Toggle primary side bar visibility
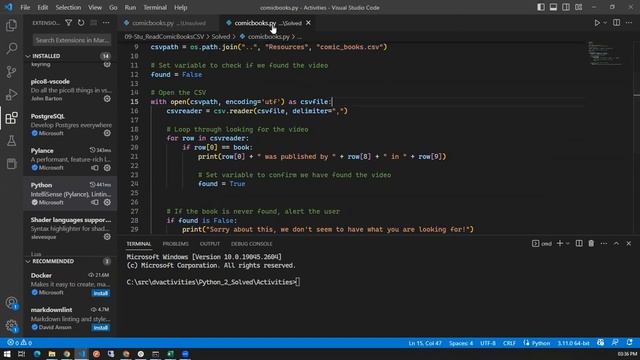Viewport: 640px width, 360px height. coord(541,7)
